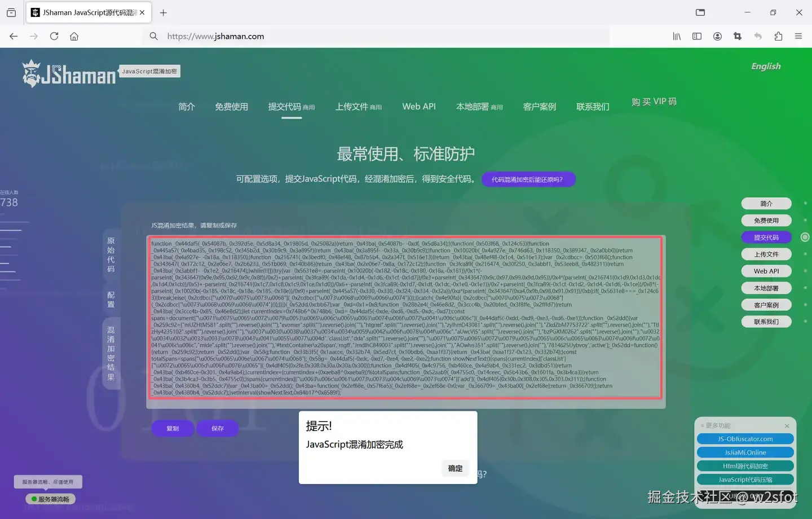Jump to 联系我们 in right side menu
Viewport: 812px width, 519px height.
coord(766,322)
